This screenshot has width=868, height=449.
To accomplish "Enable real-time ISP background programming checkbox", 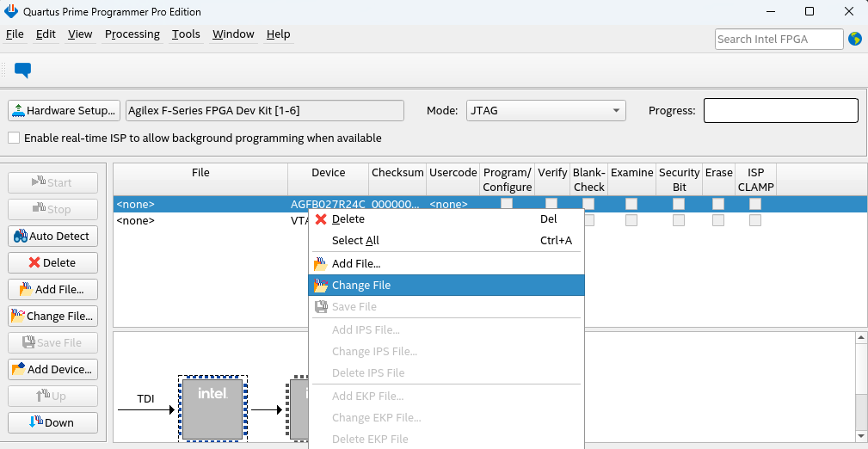I will (x=14, y=138).
